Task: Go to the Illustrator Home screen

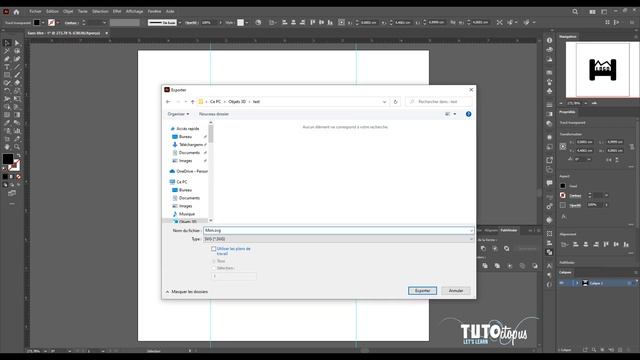Action: 16,11
